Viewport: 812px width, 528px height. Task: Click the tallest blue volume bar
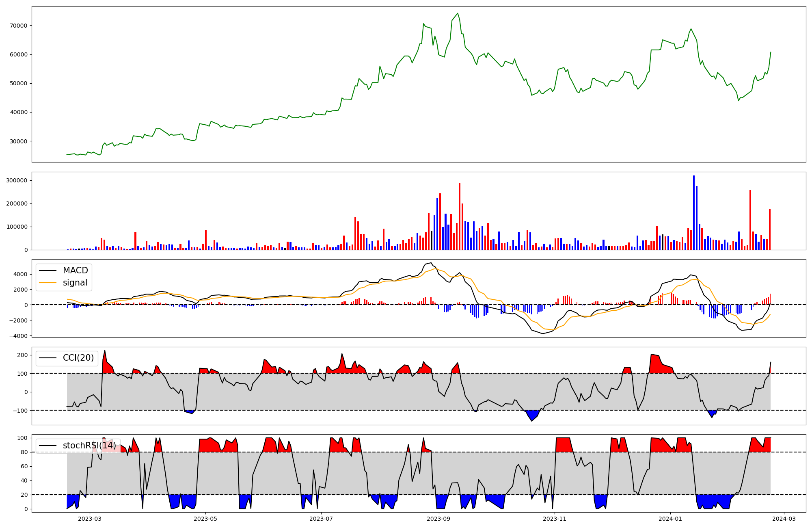(x=694, y=211)
